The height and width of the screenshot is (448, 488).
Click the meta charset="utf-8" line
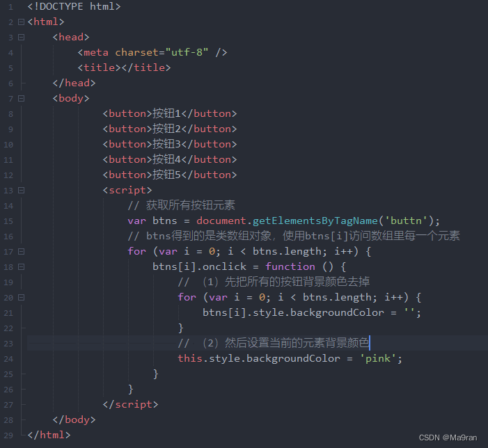152,52
